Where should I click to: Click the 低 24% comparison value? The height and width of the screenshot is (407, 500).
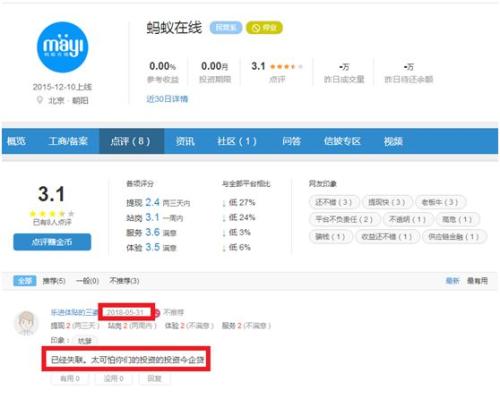click(238, 217)
